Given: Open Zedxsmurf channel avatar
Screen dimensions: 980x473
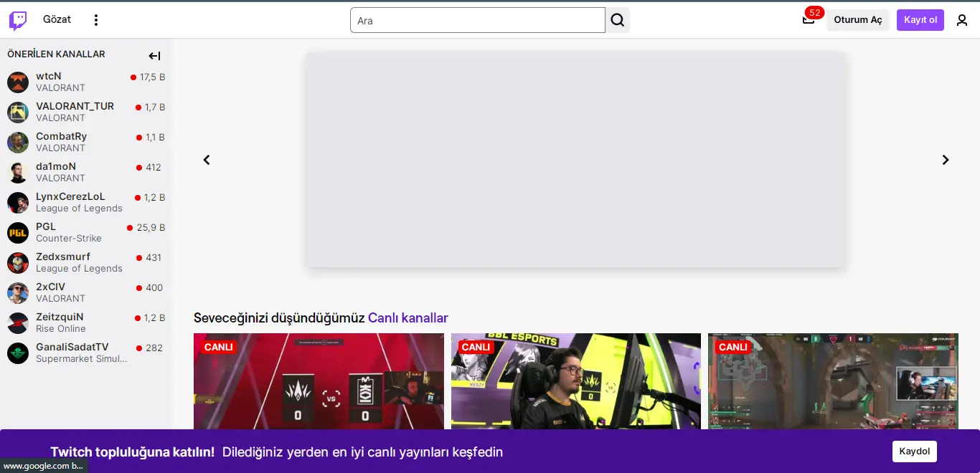Looking at the screenshot, I should 18,263.
